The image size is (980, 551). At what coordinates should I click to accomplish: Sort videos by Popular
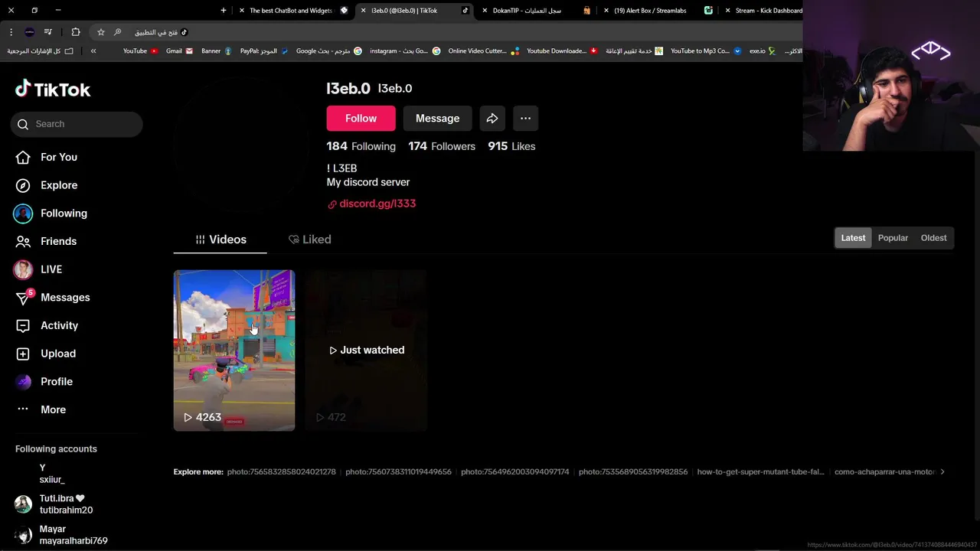[893, 238]
